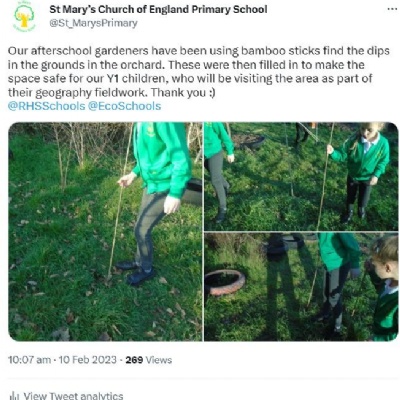
Task: Open the three-dot more options menu
Action: point(393,9)
